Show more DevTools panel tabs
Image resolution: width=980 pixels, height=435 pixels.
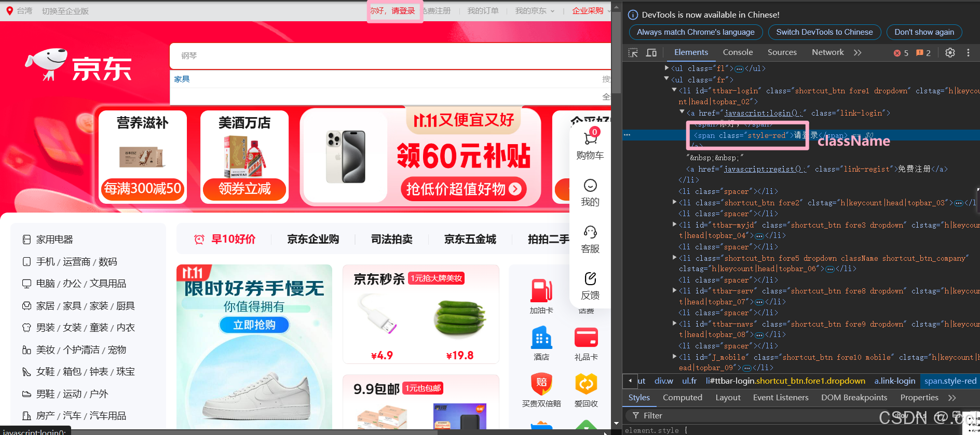click(x=857, y=52)
